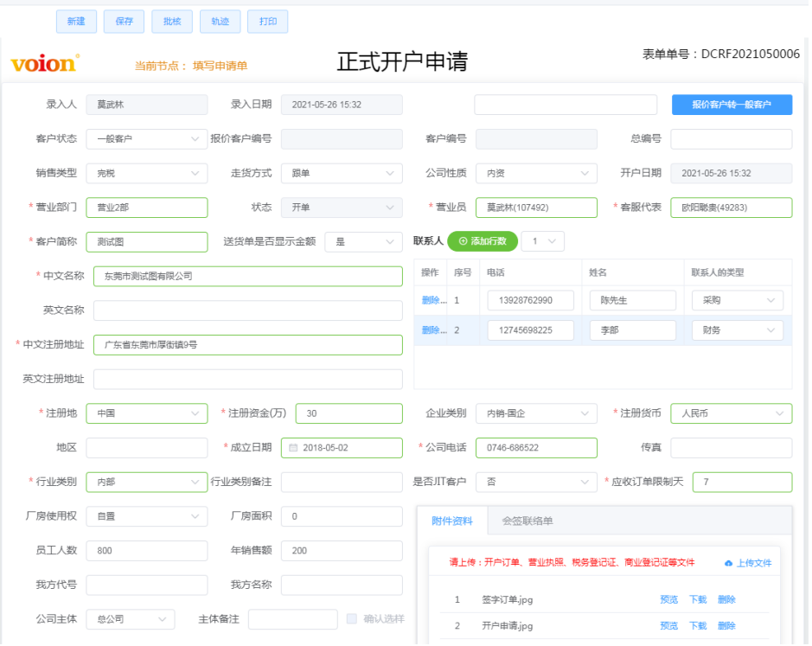
Task: Click the 员工人数 input field
Action: pyautogui.click(x=147, y=551)
